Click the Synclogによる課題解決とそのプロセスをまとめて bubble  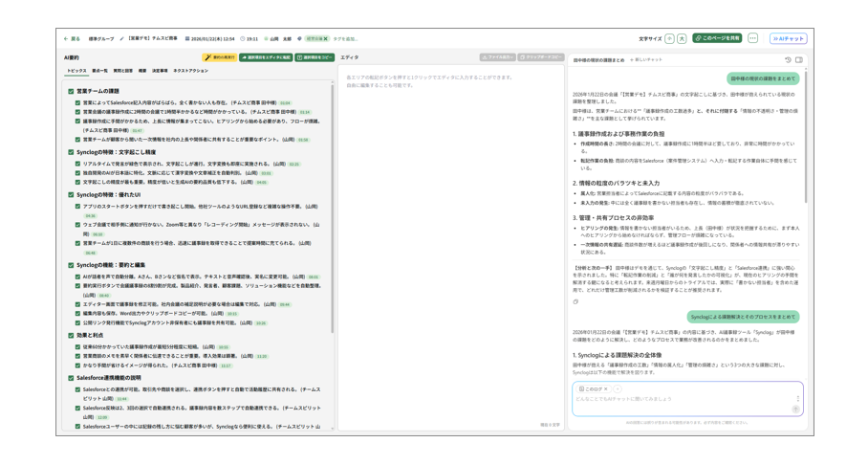tap(743, 317)
